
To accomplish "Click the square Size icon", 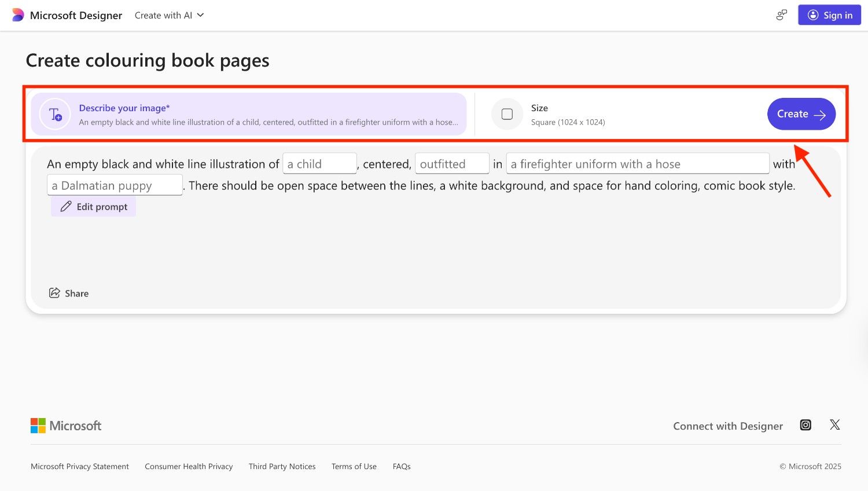I will point(507,114).
